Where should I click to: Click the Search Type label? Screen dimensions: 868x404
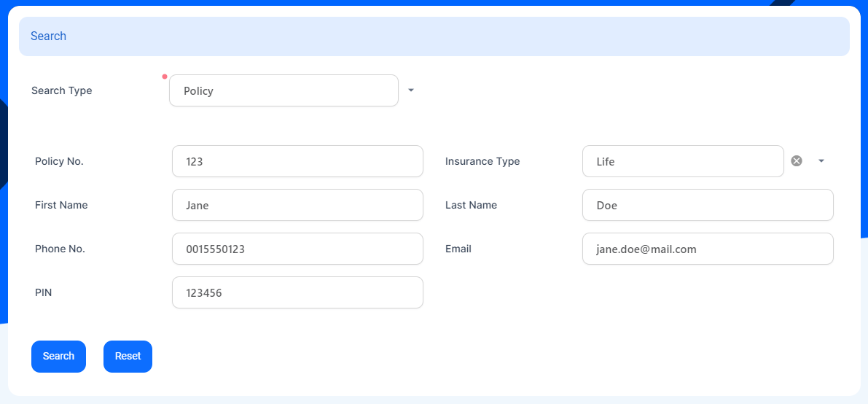[62, 91]
